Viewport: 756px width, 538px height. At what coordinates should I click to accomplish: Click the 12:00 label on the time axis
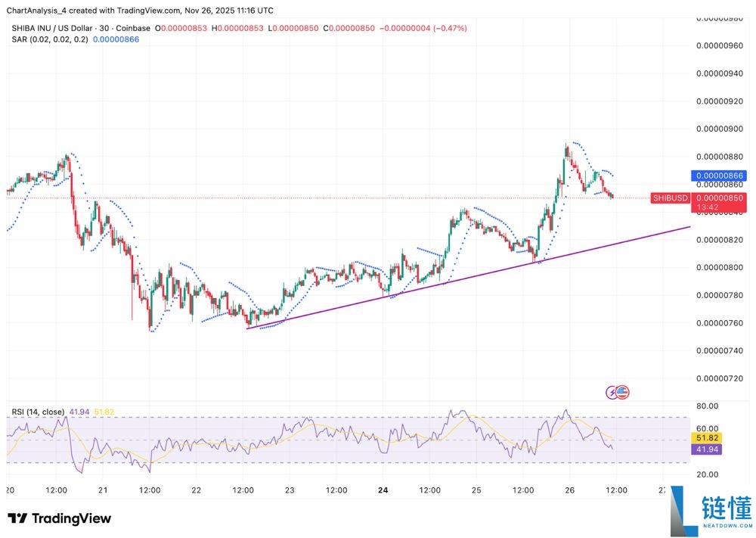[57, 490]
